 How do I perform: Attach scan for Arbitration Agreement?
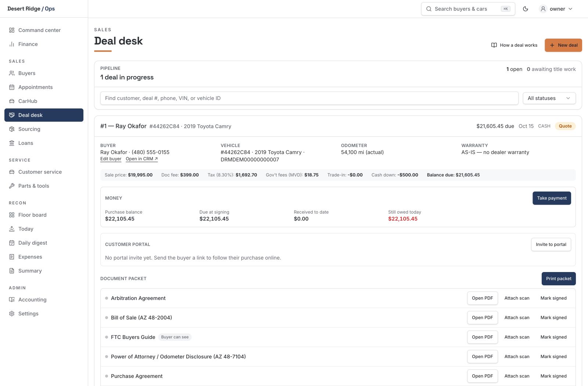coord(517,298)
